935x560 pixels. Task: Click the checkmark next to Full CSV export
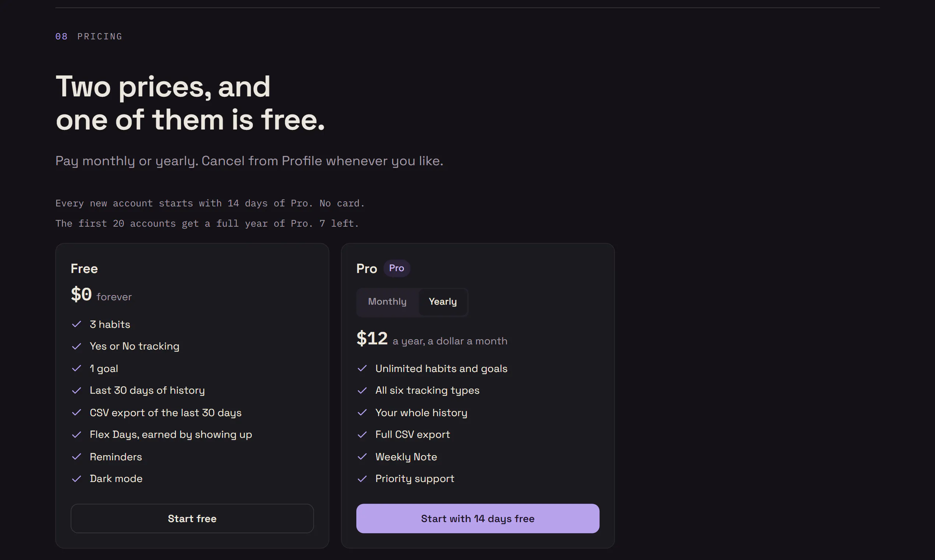pyautogui.click(x=362, y=434)
